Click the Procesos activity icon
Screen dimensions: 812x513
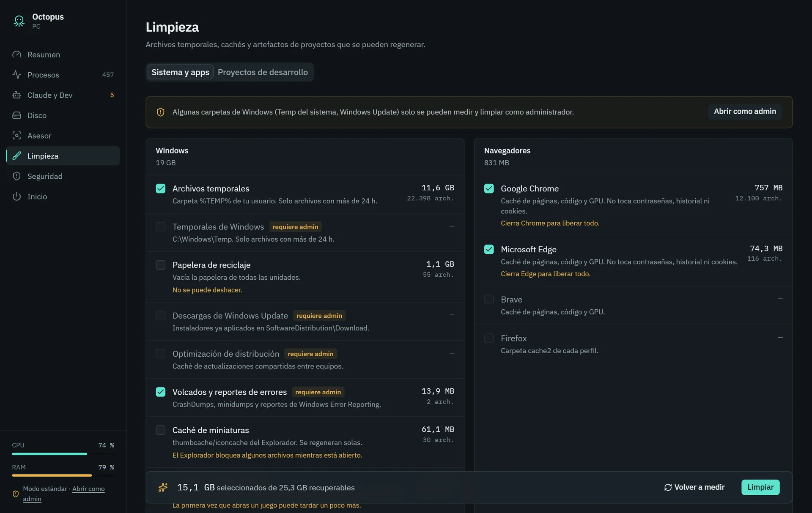16,75
